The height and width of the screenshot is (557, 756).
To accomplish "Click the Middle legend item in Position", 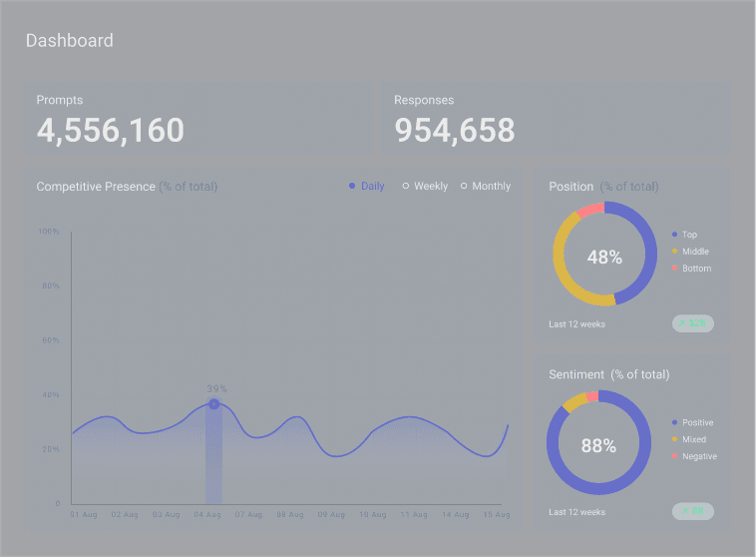I will (x=694, y=252).
